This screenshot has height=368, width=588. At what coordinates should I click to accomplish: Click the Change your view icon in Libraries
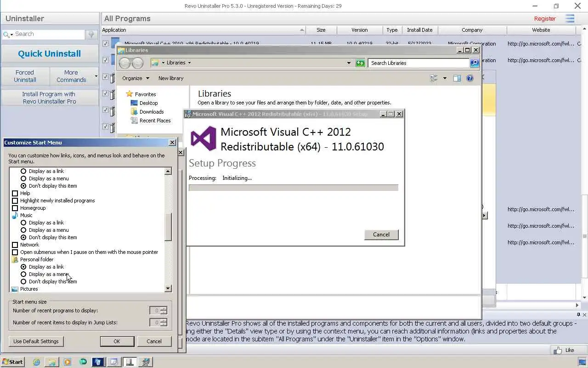tap(434, 78)
